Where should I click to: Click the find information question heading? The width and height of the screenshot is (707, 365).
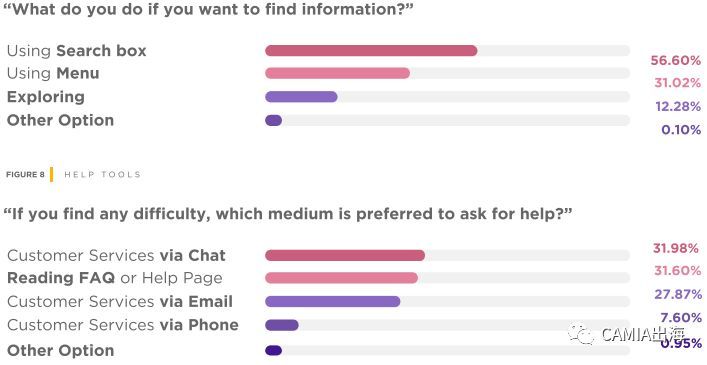[208, 9]
